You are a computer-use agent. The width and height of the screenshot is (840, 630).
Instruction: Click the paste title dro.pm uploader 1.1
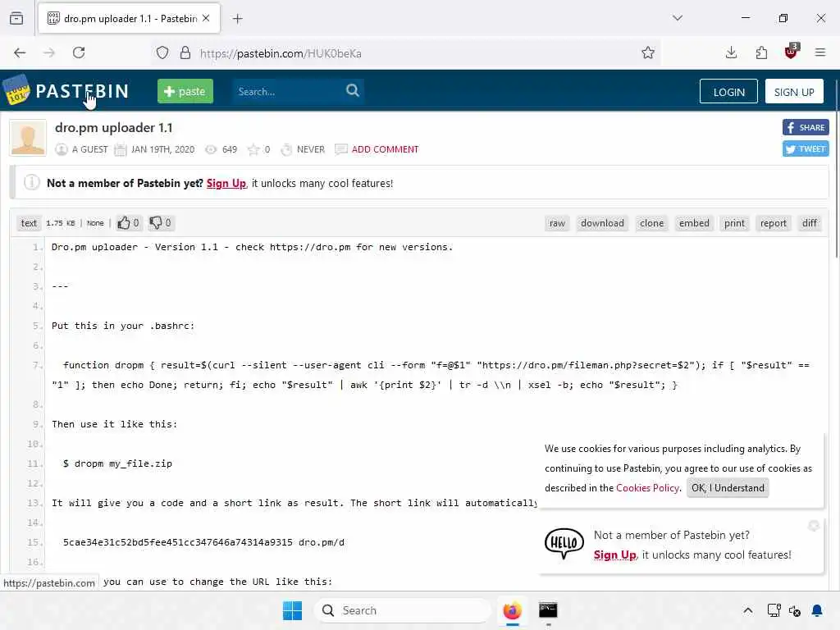[x=113, y=128]
